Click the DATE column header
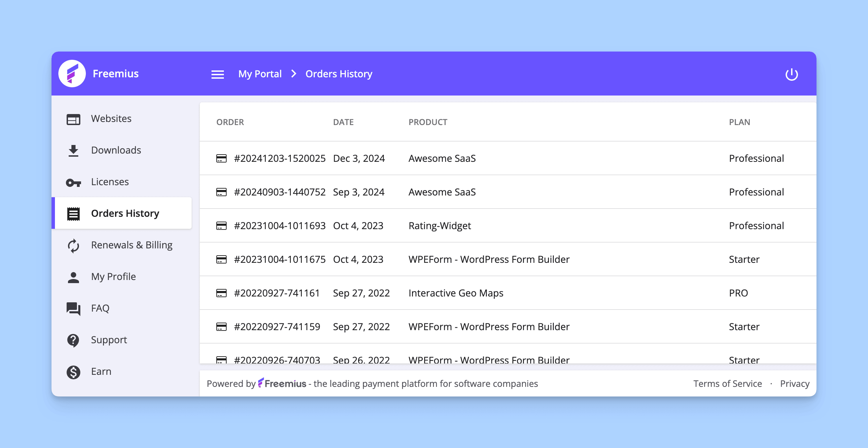 [343, 122]
